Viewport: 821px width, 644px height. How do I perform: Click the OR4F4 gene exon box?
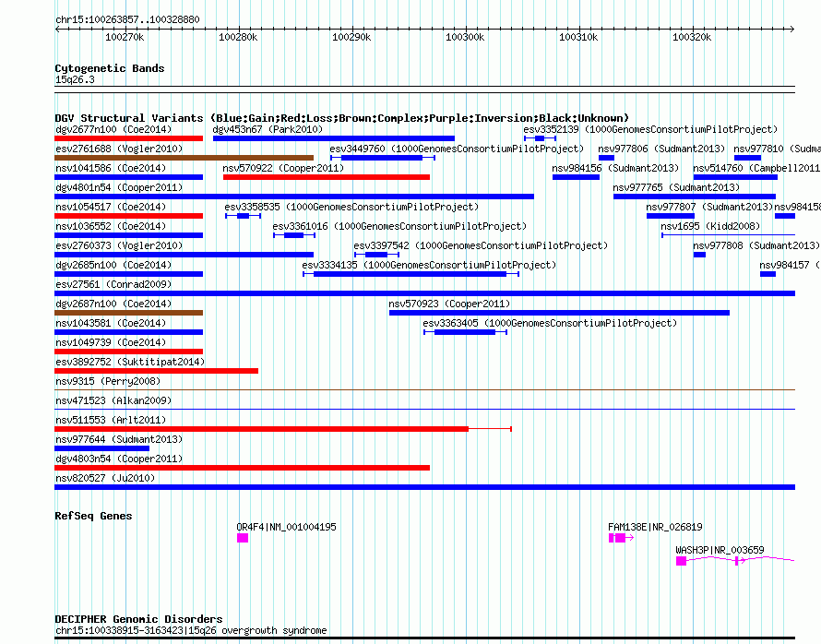(x=243, y=538)
